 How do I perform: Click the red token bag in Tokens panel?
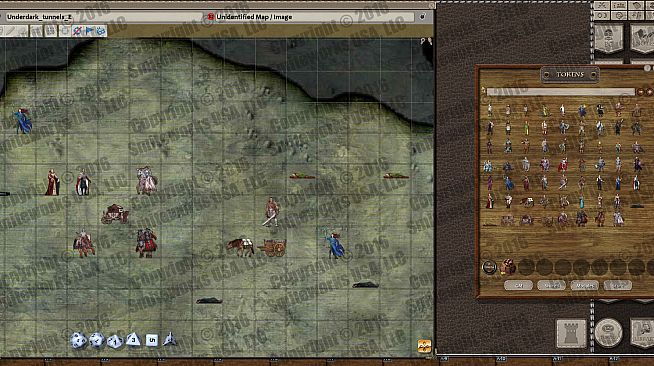(508, 267)
